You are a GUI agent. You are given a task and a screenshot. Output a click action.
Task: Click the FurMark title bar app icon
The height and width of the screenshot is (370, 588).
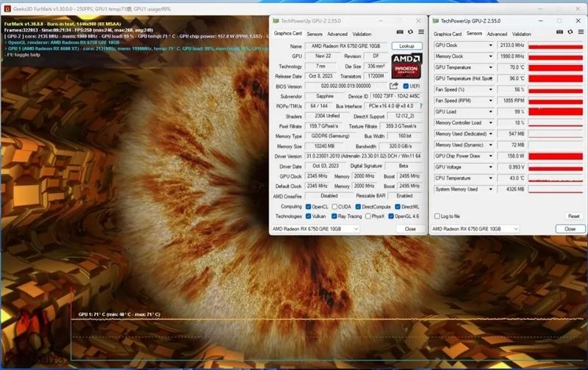pos(7,9)
